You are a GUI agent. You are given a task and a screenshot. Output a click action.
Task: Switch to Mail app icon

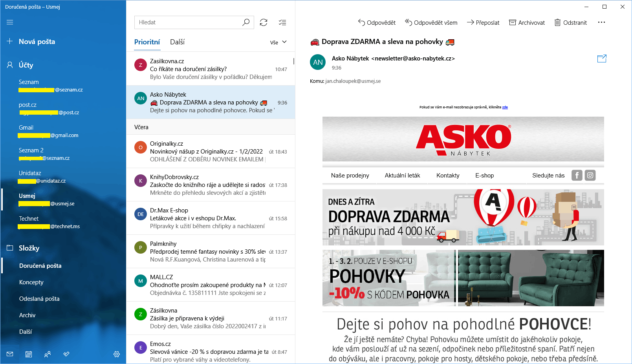pyautogui.click(x=10, y=354)
